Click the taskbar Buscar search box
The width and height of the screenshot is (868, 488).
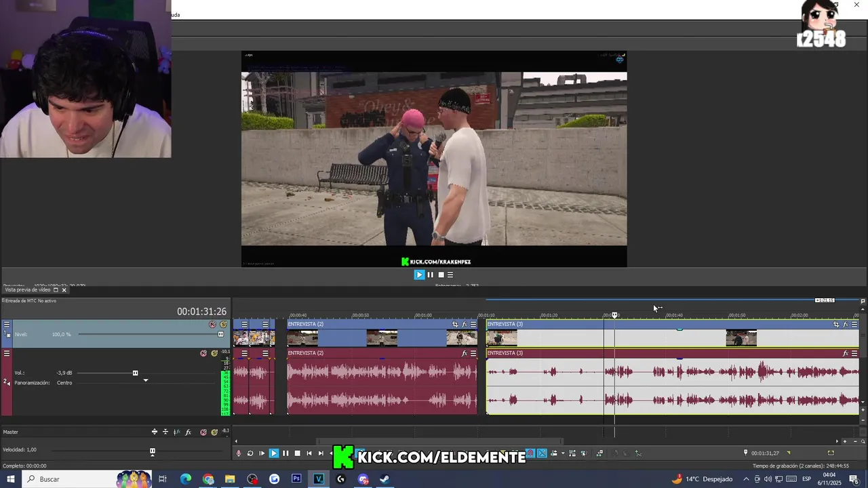pyautogui.click(x=88, y=479)
